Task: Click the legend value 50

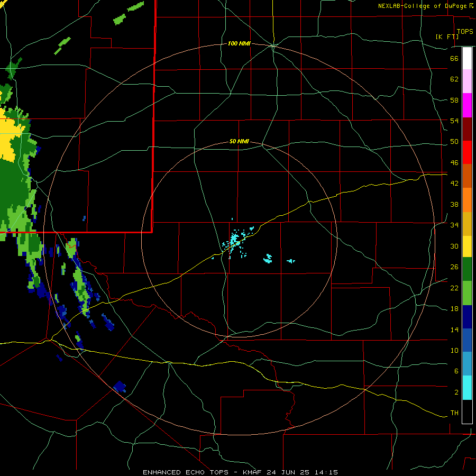Action: point(454,141)
